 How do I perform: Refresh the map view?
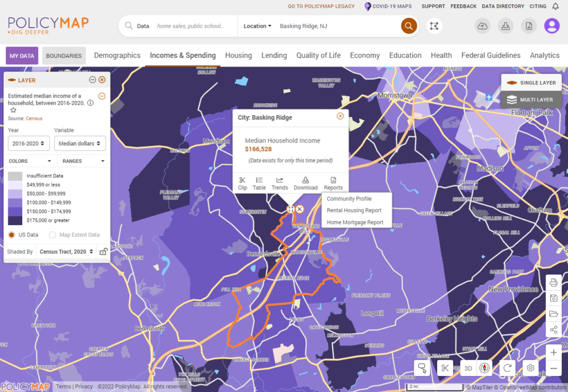click(x=507, y=368)
